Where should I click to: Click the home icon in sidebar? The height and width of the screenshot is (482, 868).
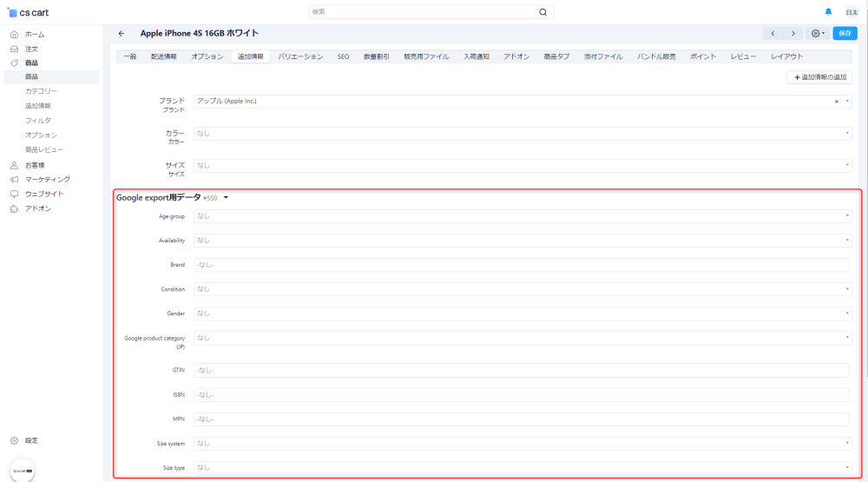[15, 35]
